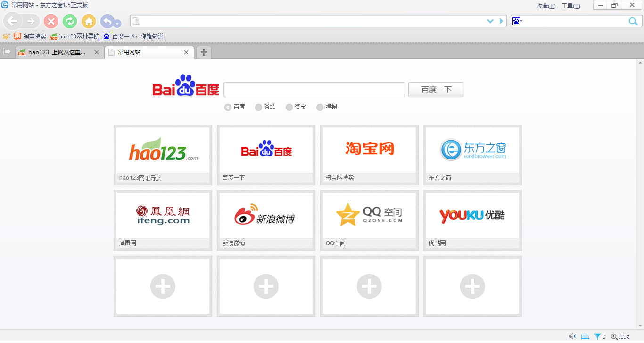The height and width of the screenshot is (343, 644).
Task: Click the blue Go arrow in the address bar
Action: pos(502,21)
